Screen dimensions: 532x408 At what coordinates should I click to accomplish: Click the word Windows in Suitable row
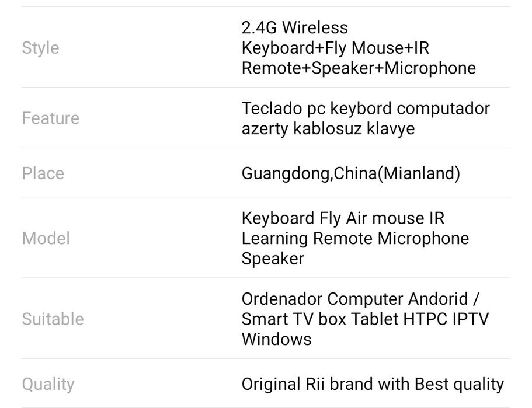point(276,339)
